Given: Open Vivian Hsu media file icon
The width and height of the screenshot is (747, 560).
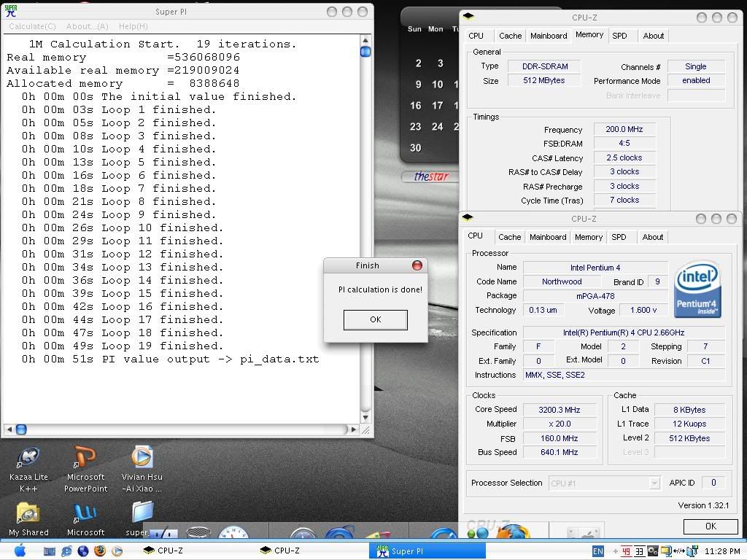Looking at the screenshot, I should [142, 458].
